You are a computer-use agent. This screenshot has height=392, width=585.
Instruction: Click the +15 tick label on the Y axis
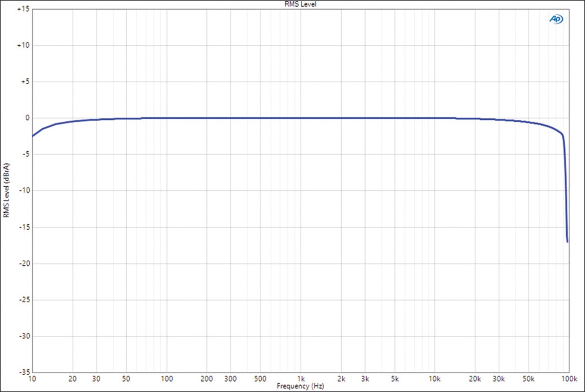(23, 9)
